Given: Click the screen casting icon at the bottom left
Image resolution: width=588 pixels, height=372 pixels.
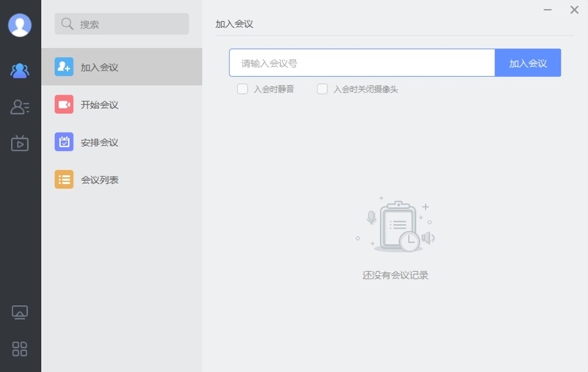Looking at the screenshot, I should click(x=20, y=312).
